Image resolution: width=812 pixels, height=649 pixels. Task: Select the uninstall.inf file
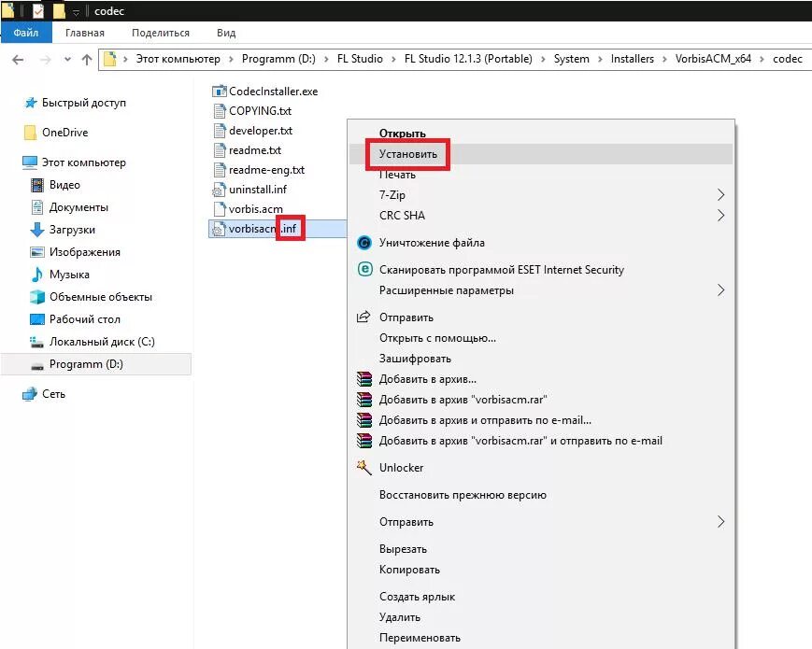[x=249, y=190]
